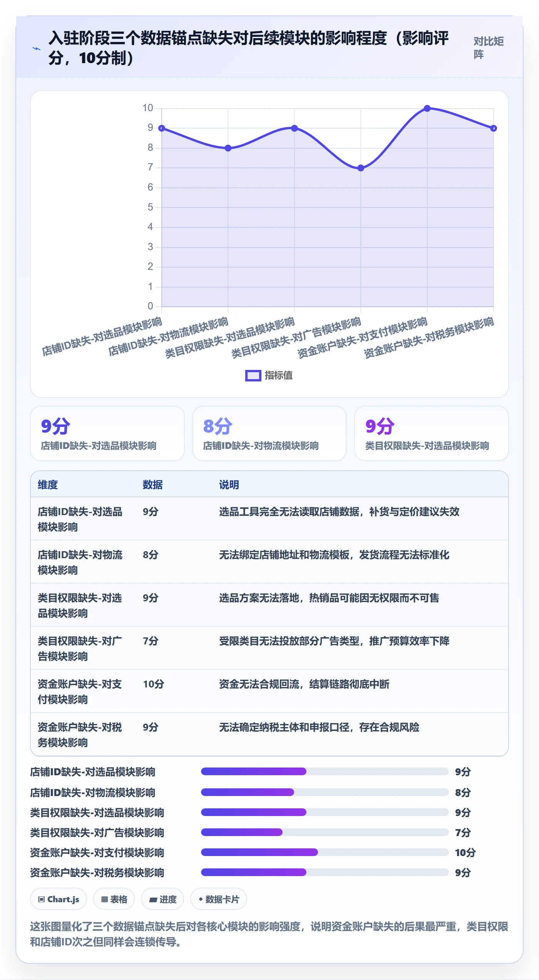
Task: Click the 说明 column header
Action: [229, 485]
